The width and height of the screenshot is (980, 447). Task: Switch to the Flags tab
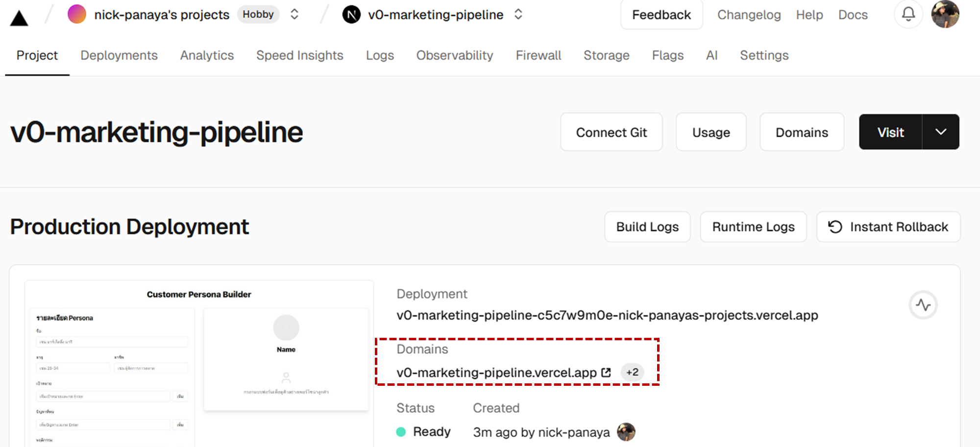point(667,55)
